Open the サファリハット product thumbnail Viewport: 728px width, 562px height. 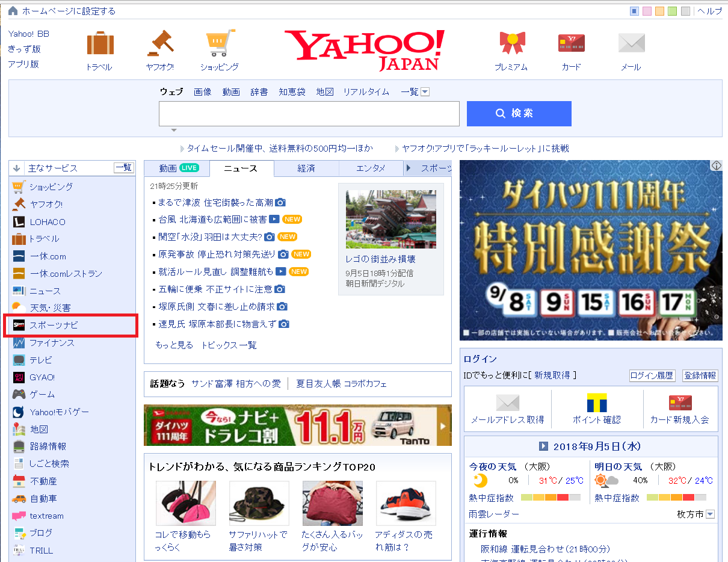coord(259,503)
